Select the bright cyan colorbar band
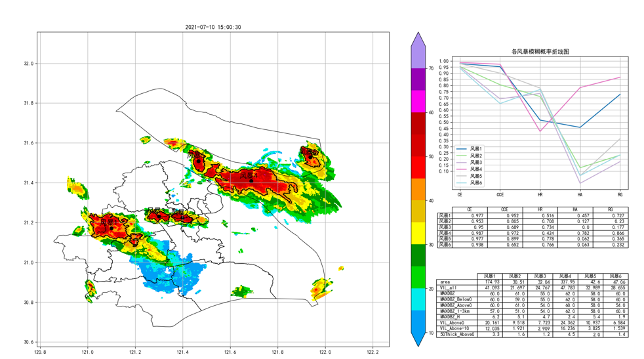 [x=418, y=299]
